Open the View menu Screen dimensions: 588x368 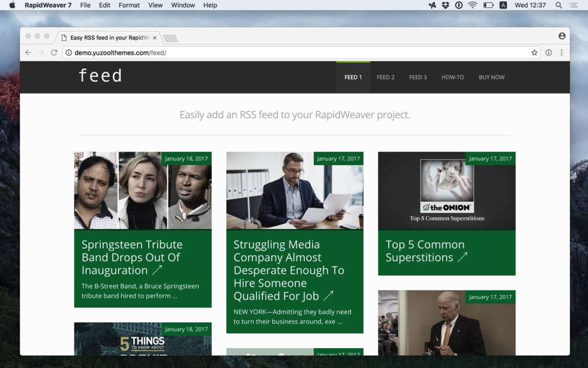[155, 5]
